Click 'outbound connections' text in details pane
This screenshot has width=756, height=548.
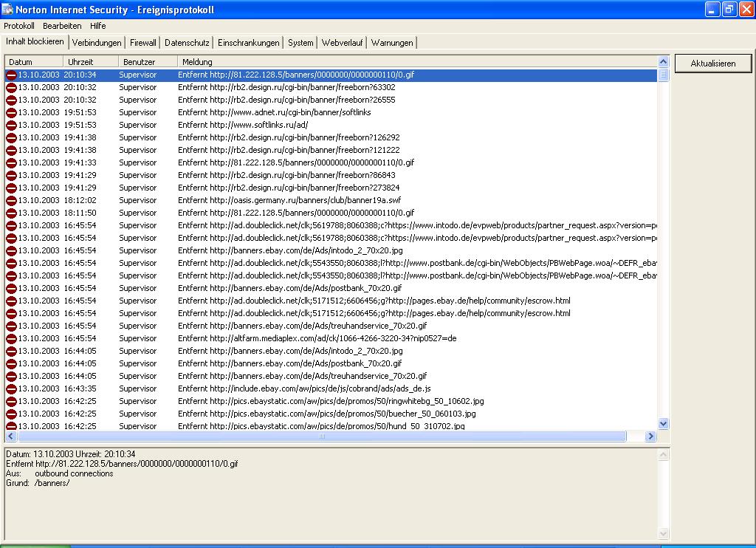(x=74, y=473)
